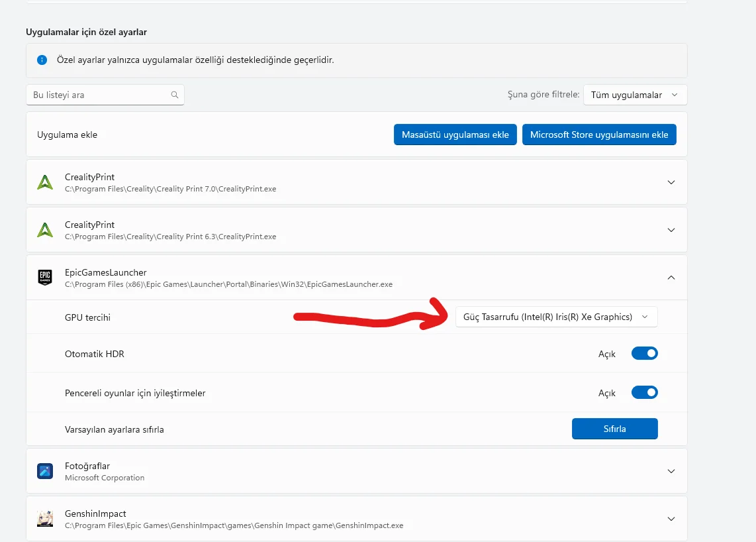Turn off the Otomatik HDR switch
The image size is (756, 542).
tap(644, 354)
